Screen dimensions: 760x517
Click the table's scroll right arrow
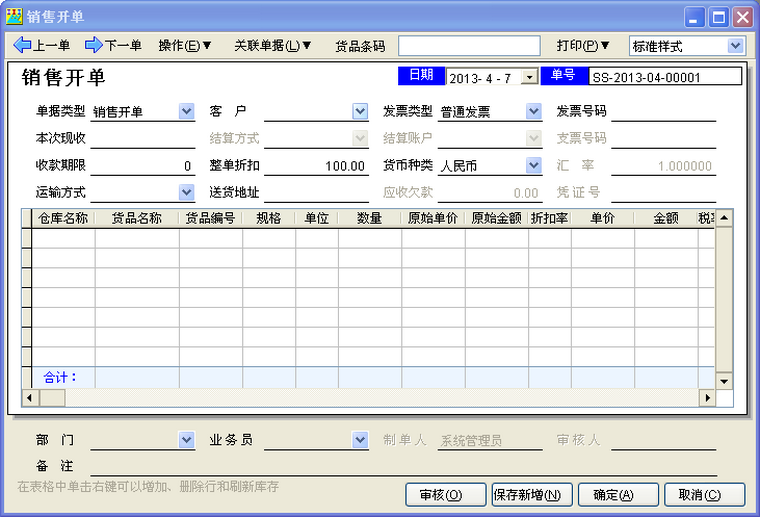[707, 398]
